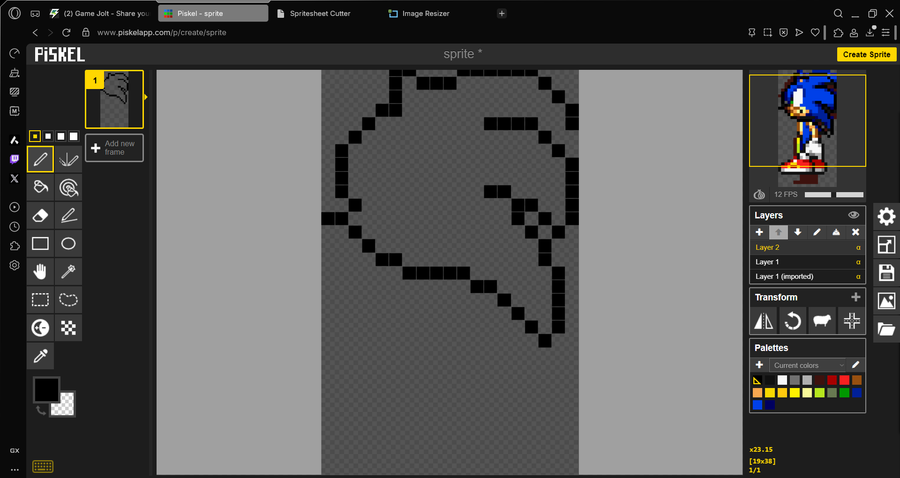Open secondary transparent color picker
900x478 pixels.
[x=63, y=404]
